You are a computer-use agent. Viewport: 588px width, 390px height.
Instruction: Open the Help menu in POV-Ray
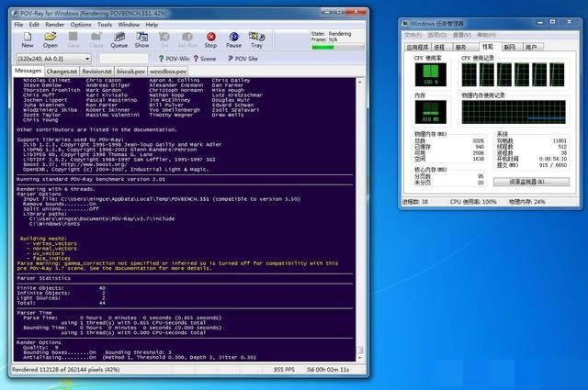[x=152, y=25]
